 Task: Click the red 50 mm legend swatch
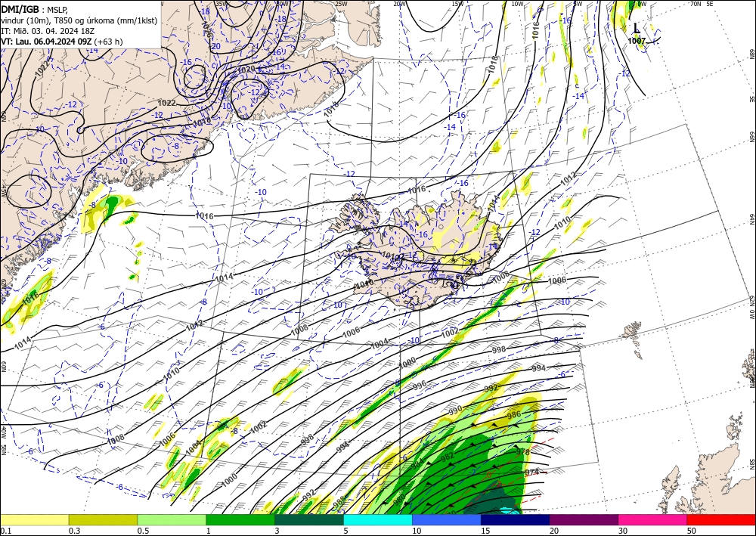coord(721,519)
